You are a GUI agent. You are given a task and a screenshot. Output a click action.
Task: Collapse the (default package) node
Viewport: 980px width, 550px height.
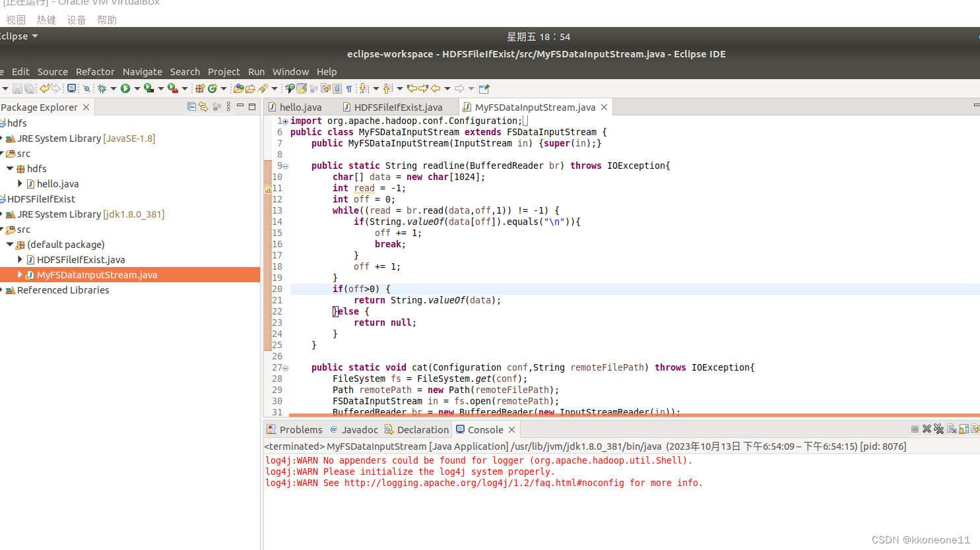click(x=10, y=245)
